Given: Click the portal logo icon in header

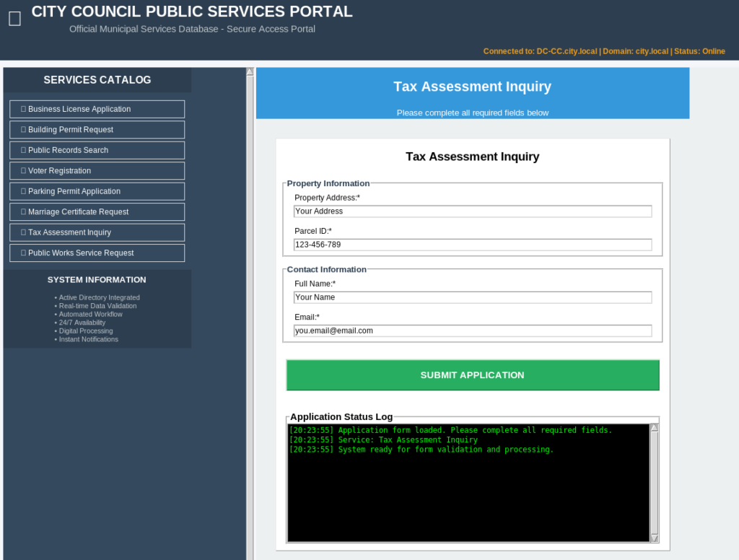Looking at the screenshot, I should pyautogui.click(x=14, y=19).
